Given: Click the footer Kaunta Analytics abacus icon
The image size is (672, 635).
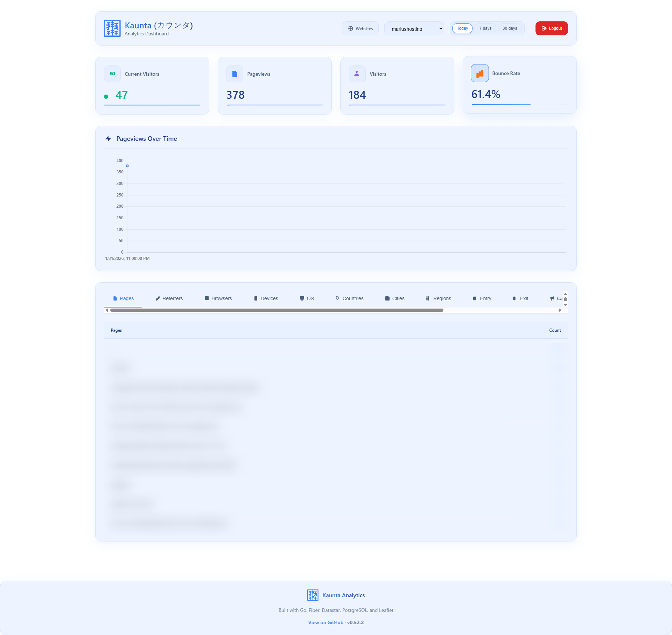Looking at the screenshot, I should 313,594.
